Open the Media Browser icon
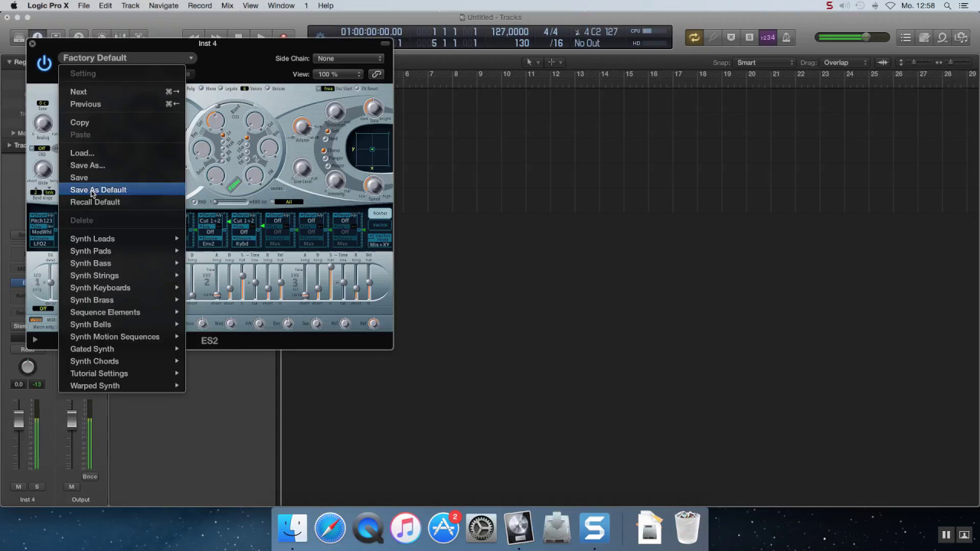The width and height of the screenshot is (980, 551). pyautogui.click(x=961, y=37)
